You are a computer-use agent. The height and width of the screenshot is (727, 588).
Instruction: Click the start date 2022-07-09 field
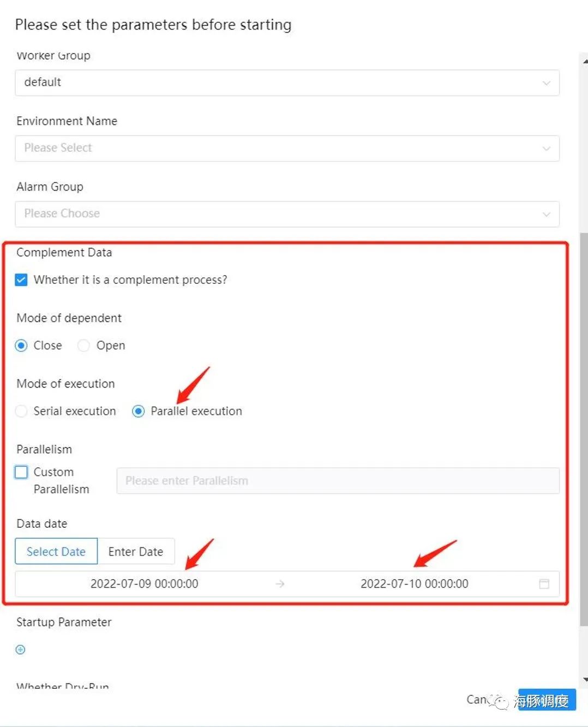point(145,584)
